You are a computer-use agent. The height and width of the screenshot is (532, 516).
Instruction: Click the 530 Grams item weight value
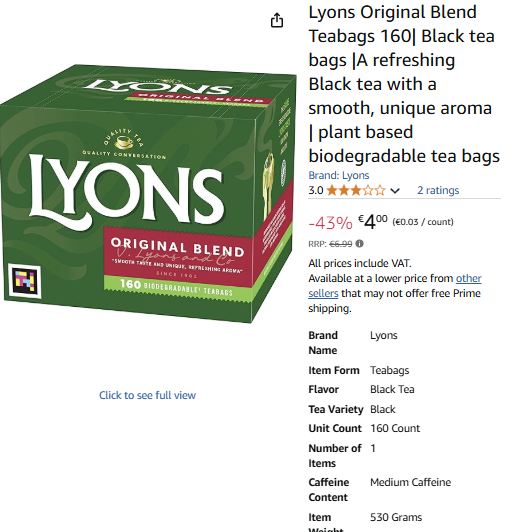coord(396,517)
